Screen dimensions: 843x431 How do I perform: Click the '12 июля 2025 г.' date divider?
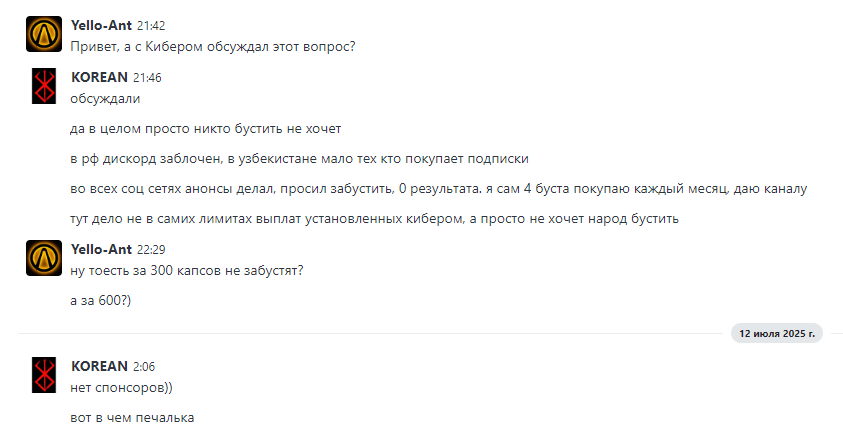tap(777, 333)
